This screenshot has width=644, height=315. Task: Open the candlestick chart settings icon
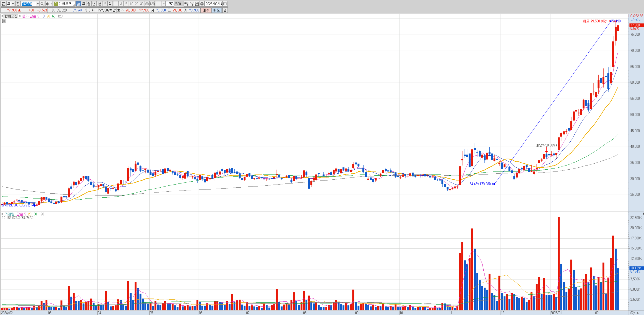pos(186,4)
